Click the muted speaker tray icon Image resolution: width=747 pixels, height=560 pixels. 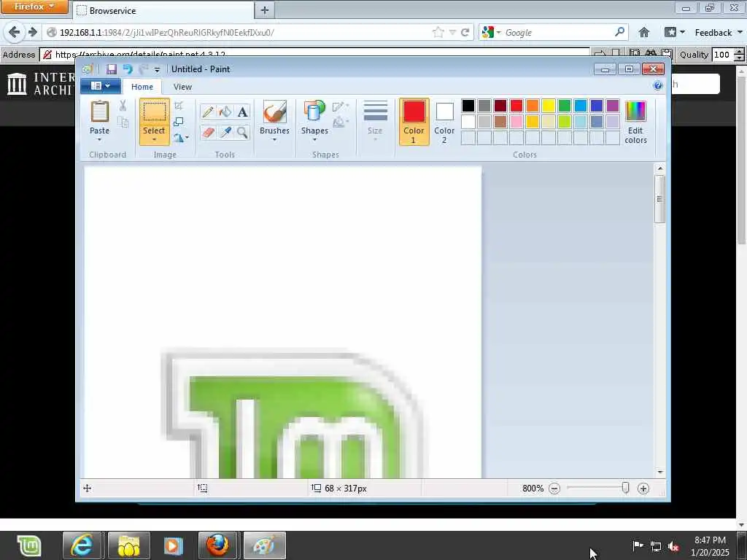(x=673, y=546)
